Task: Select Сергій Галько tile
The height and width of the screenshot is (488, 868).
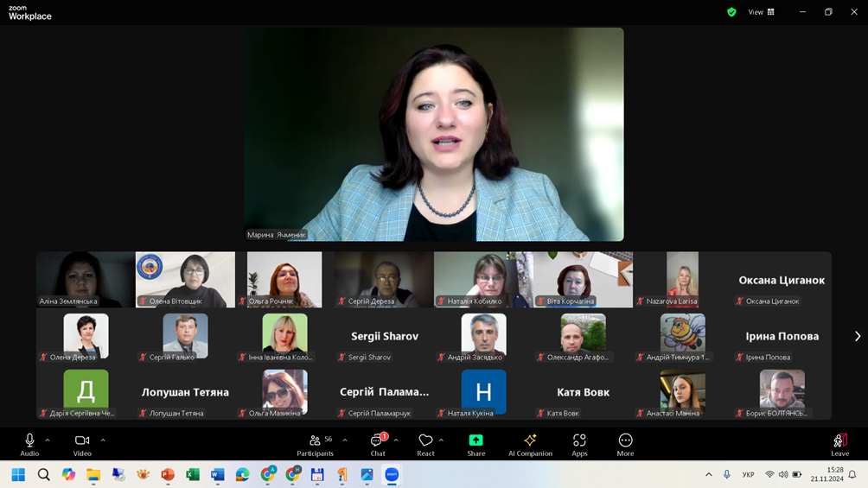Action: (x=186, y=336)
